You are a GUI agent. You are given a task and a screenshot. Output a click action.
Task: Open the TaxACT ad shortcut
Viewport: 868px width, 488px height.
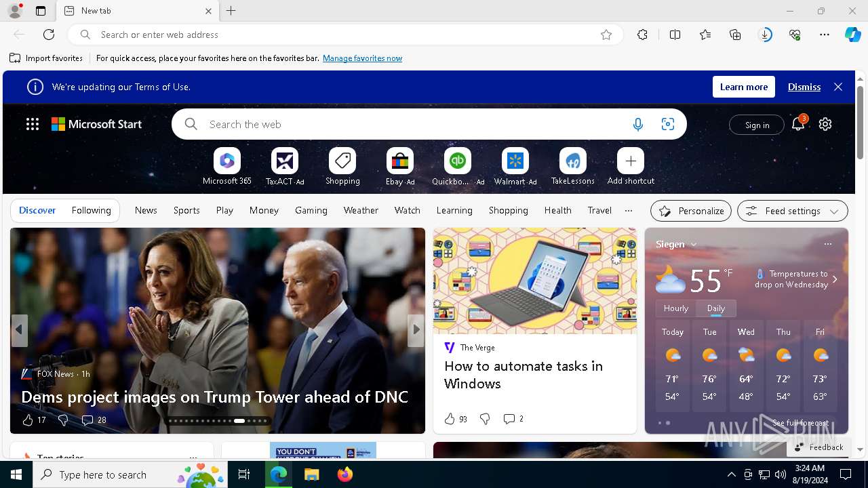285,161
